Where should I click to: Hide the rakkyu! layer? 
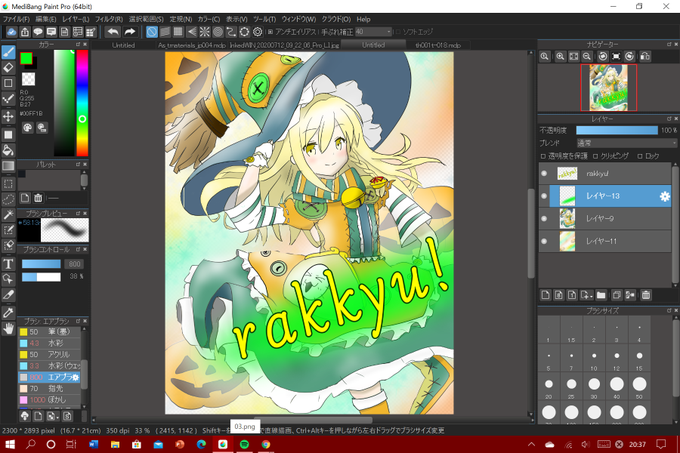tap(544, 173)
